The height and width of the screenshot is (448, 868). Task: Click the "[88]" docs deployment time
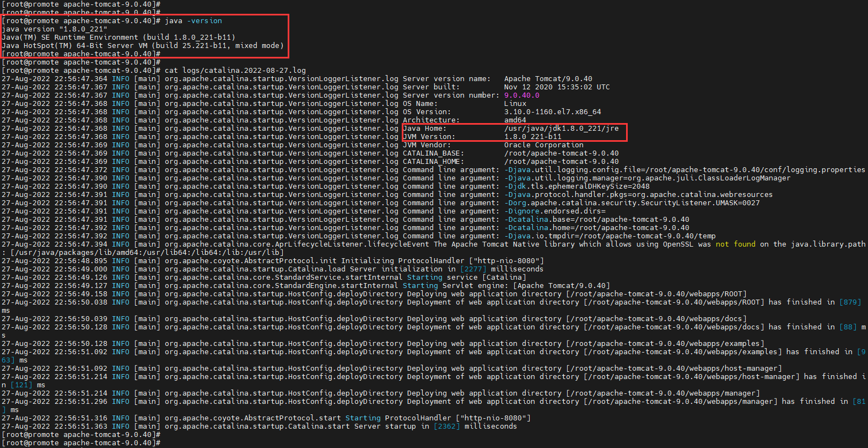pyautogui.click(x=848, y=327)
